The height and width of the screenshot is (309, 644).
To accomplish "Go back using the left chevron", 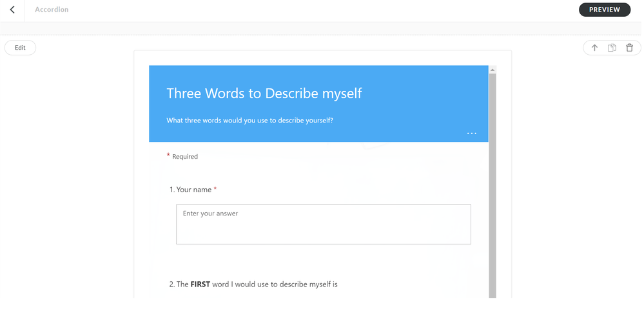I will coord(12,10).
